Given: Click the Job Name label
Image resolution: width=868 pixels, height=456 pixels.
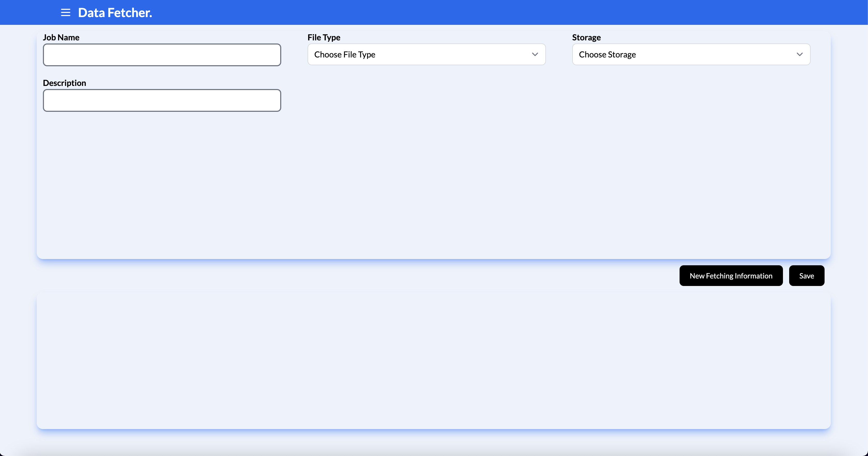Looking at the screenshot, I should pyautogui.click(x=61, y=37).
